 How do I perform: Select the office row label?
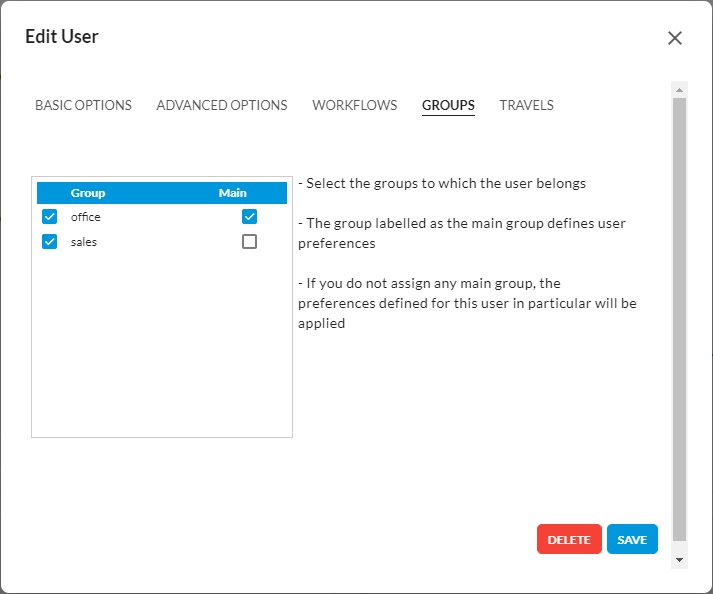point(86,217)
